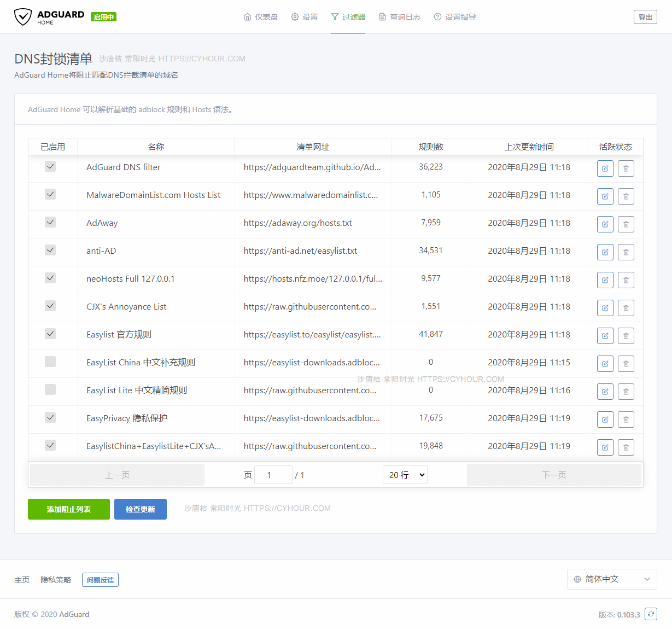This screenshot has width=672, height=629.
Task: Click the 启用中 status badge
Action: [x=104, y=17]
